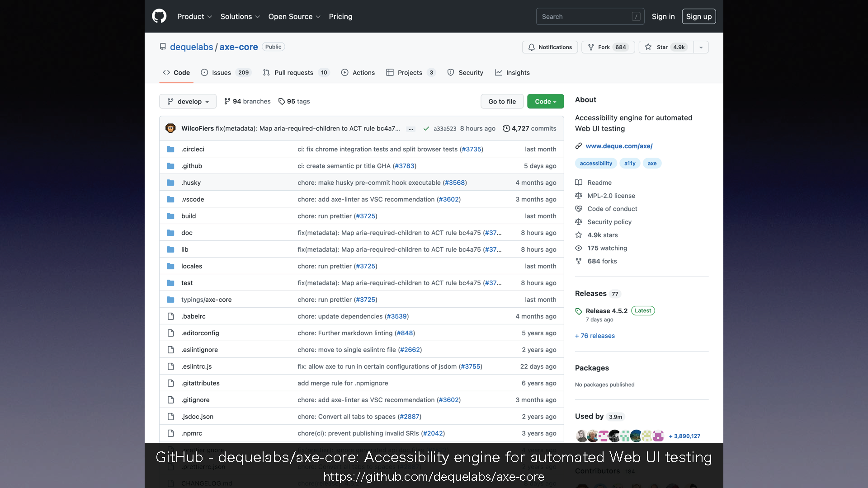Click the scale icon beside MPL-2.0 license
Screen dimensions: 868x488
(579, 196)
